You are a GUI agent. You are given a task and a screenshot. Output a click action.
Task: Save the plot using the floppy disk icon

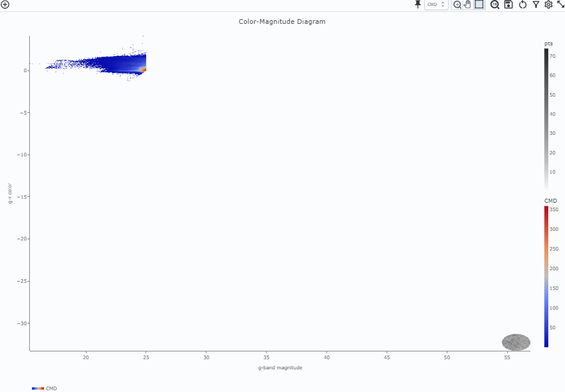[x=508, y=5]
